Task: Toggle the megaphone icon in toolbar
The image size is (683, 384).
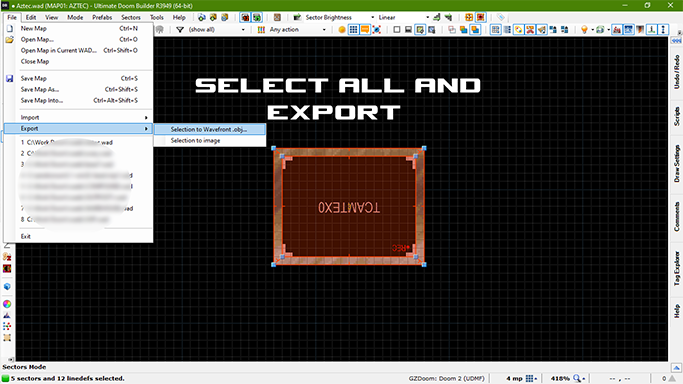Action: pyautogui.click(x=542, y=30)
